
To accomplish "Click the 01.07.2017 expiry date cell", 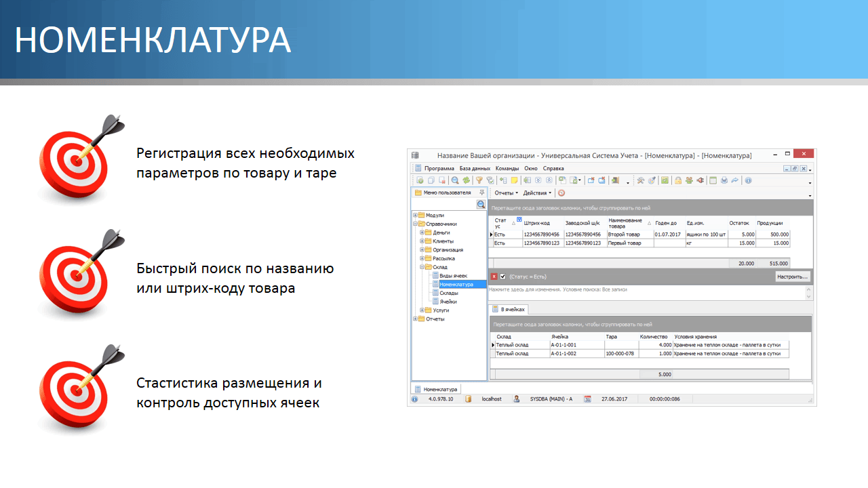I will coord(669,235).
